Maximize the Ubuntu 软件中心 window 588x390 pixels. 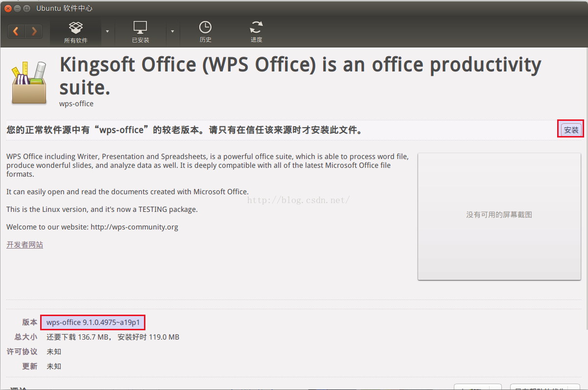[x=27, y=8]
